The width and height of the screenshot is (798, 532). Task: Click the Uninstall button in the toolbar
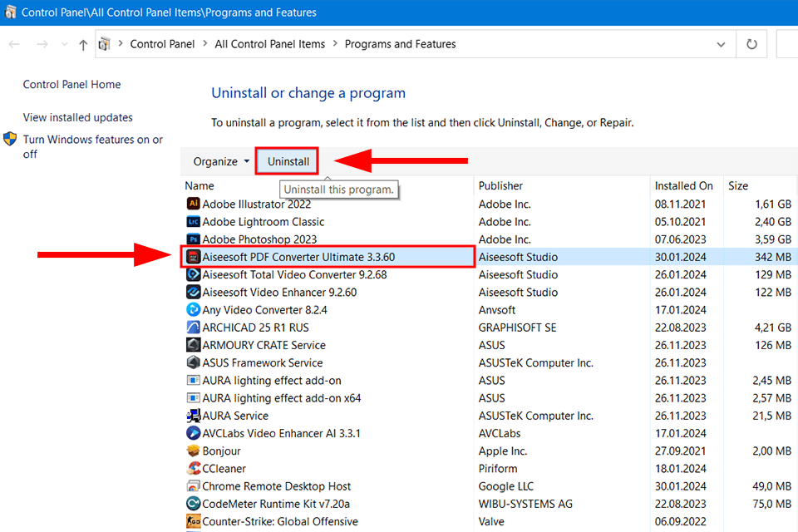coord(288,161)
